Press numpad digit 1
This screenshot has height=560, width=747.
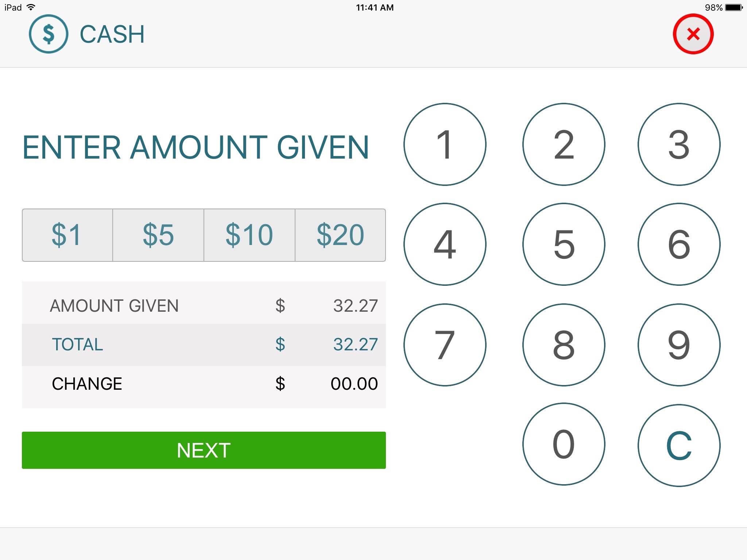(445, 144)
